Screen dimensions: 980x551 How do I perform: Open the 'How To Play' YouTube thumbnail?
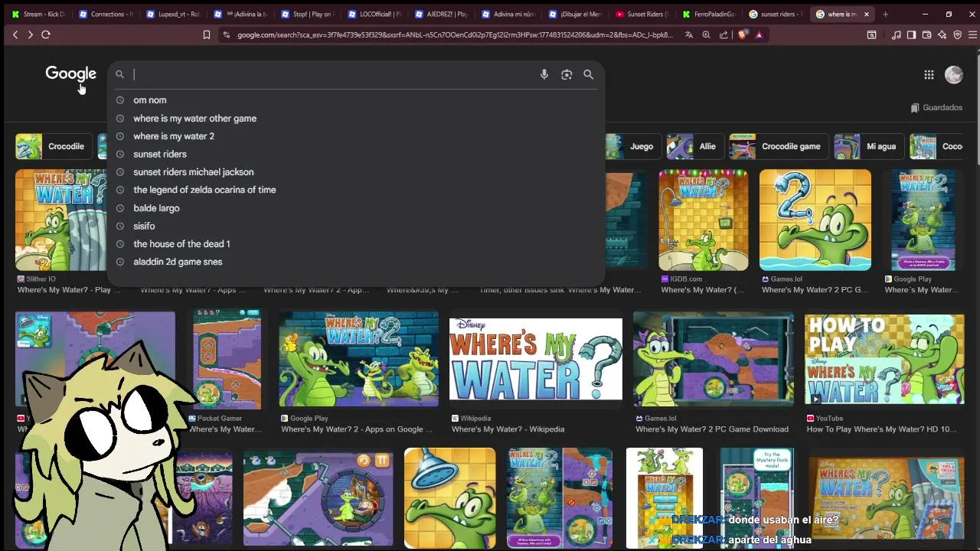(x=884, y=359)
